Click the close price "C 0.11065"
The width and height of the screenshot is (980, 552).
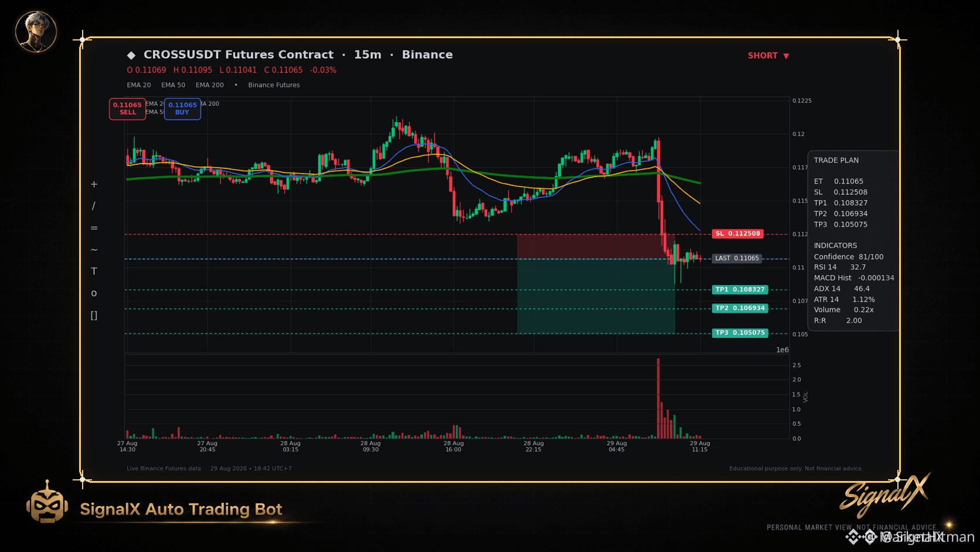coord(284,70)
